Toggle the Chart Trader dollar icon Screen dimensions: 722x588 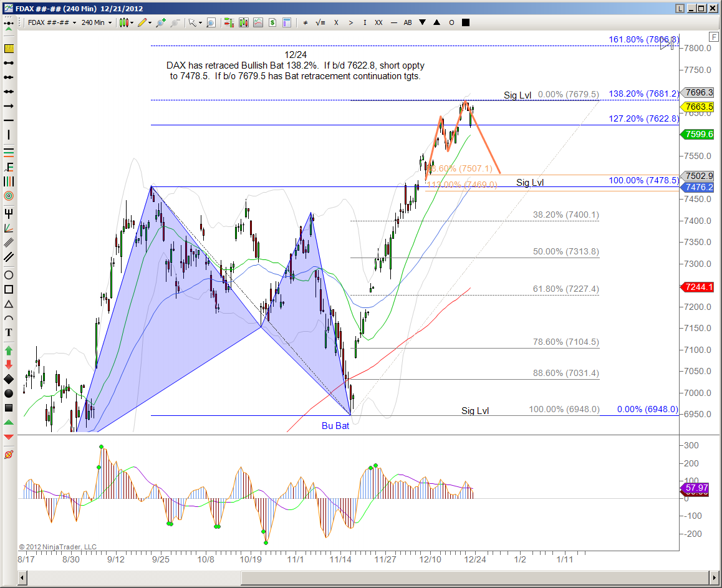tap(272, 22)
